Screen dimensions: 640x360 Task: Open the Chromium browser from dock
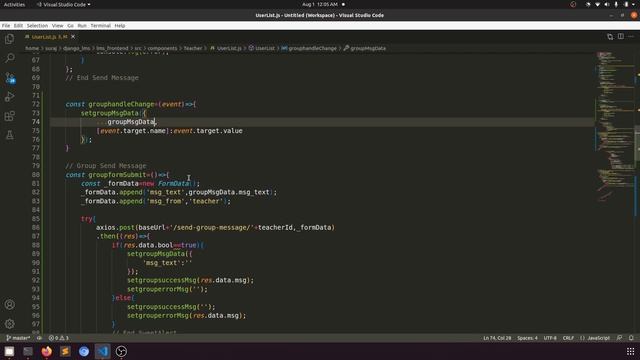pyautogui.click(x=84, y=351)
